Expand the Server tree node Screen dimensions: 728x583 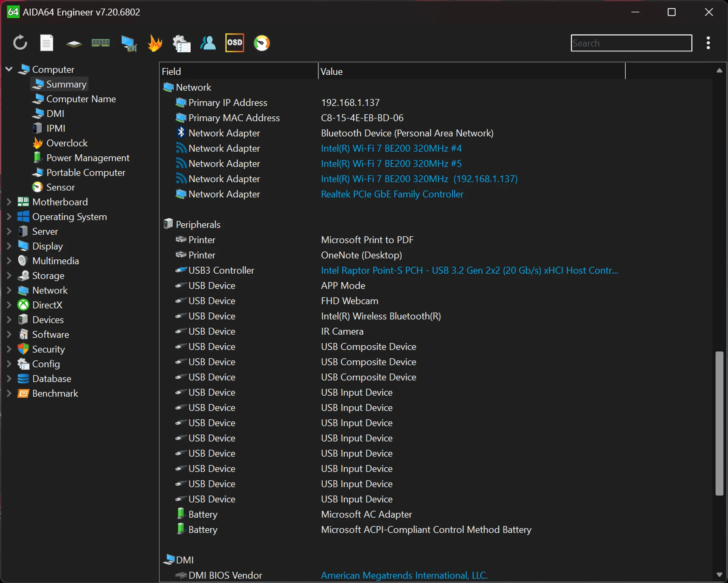point(9,231)
